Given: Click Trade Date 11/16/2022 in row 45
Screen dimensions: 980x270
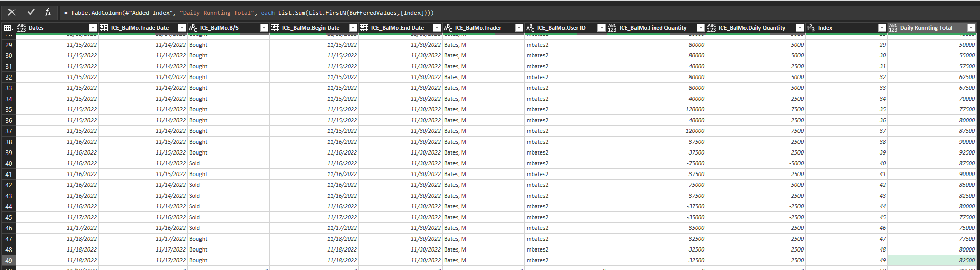Looking at the screenshot, I should (143, 217).
